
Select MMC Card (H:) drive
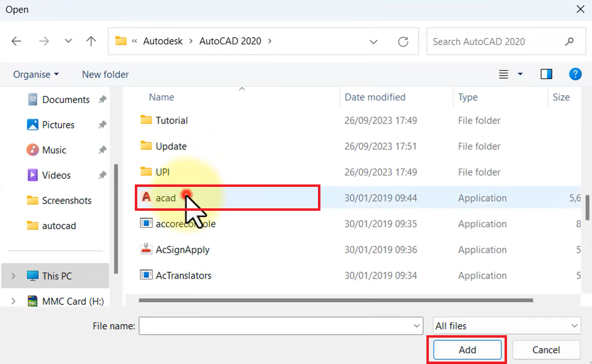click(73, 302)
